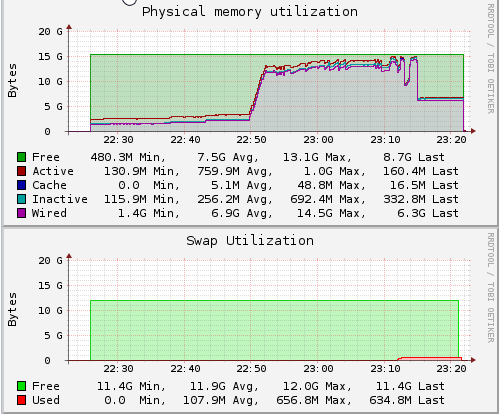The width and height of the screenshot is (500, 414).
Task: Click the '6.9G Avg' Wired value
Action: pyautogui.click(x=242, y=213)
